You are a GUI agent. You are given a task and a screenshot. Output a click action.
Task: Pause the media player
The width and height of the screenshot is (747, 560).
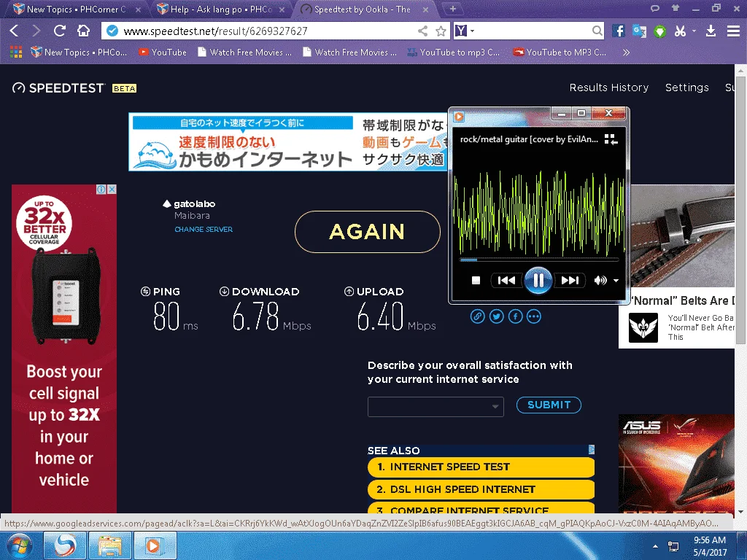(538, 281)
